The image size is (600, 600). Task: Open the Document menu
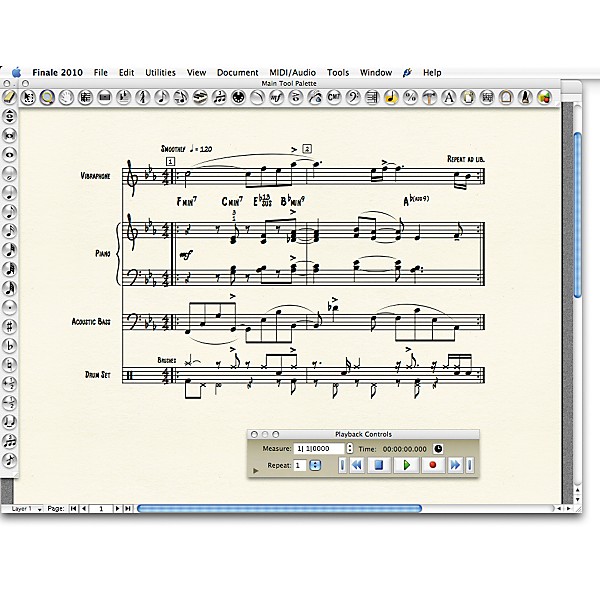(238, 72)
